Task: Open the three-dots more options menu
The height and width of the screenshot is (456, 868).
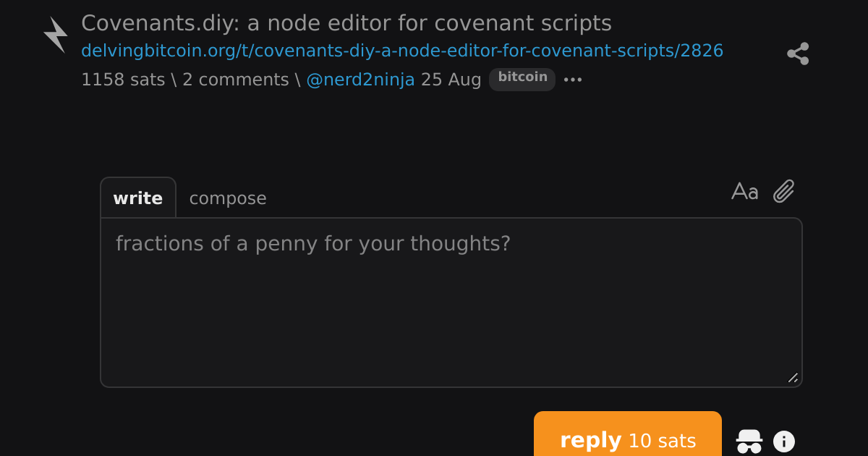Action: (x=573, y=80)
